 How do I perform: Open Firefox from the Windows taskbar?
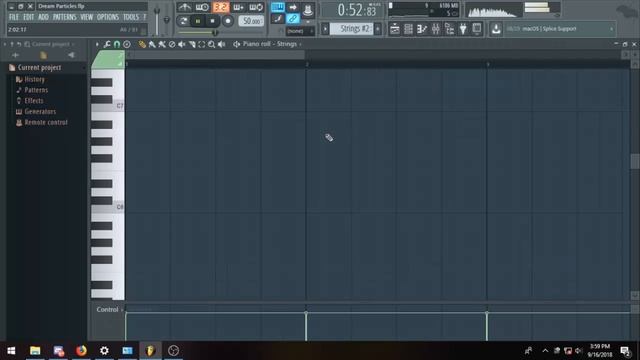81,350
